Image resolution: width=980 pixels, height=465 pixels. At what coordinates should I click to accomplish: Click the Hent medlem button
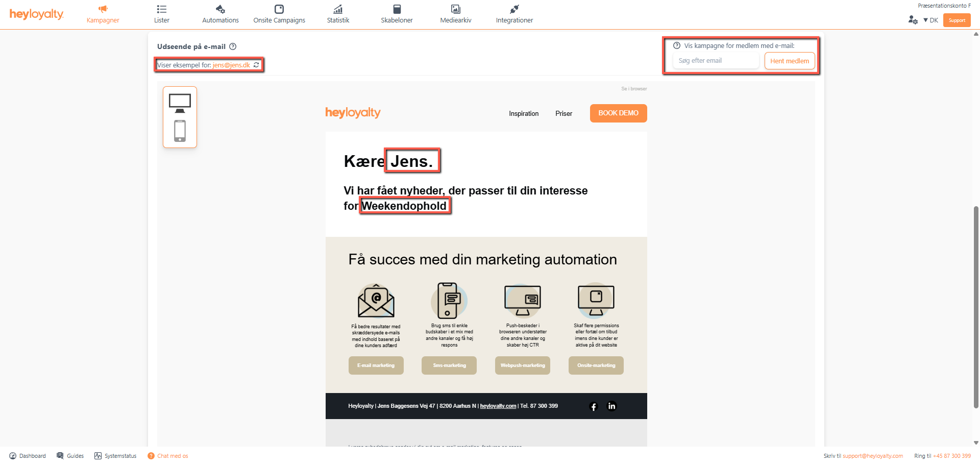pyautogui.click(x=790, y=61)
